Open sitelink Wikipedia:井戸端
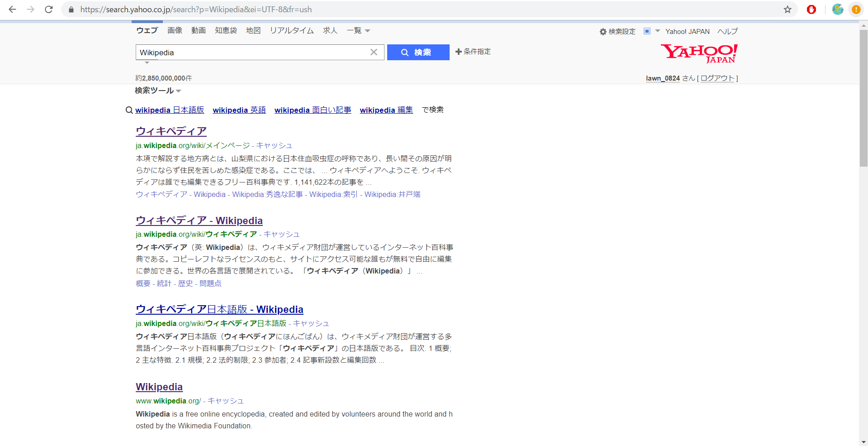The width and height of the screenshot is (868, 446). point(392,194)
